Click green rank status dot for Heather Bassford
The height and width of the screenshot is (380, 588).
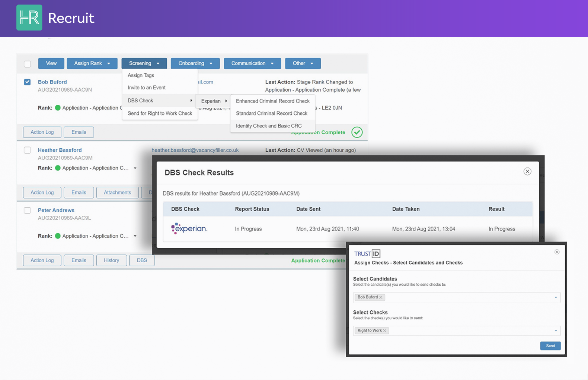(58, 168)
